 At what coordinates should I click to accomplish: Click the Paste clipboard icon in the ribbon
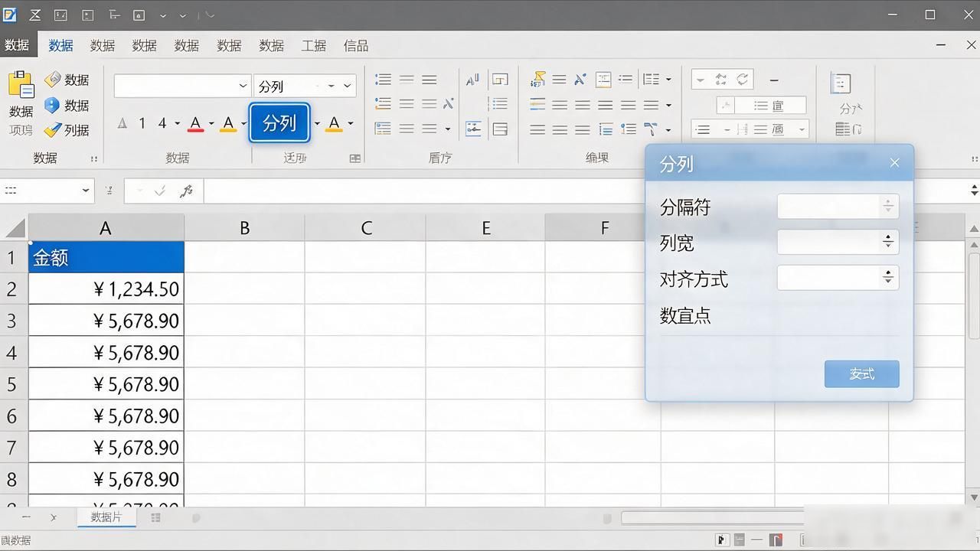pyautogui.click(x=21, y=84)
